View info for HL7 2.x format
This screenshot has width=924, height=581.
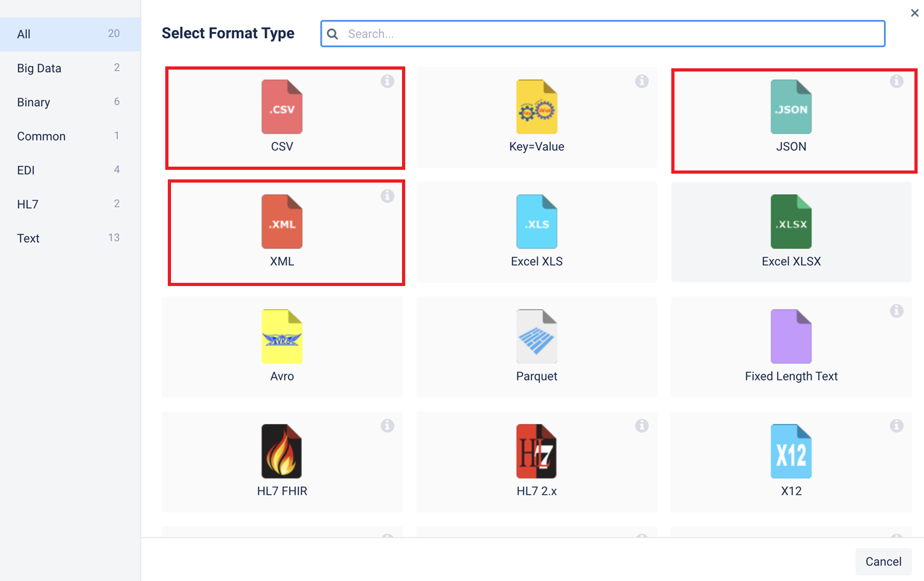(x=642, y=426)
